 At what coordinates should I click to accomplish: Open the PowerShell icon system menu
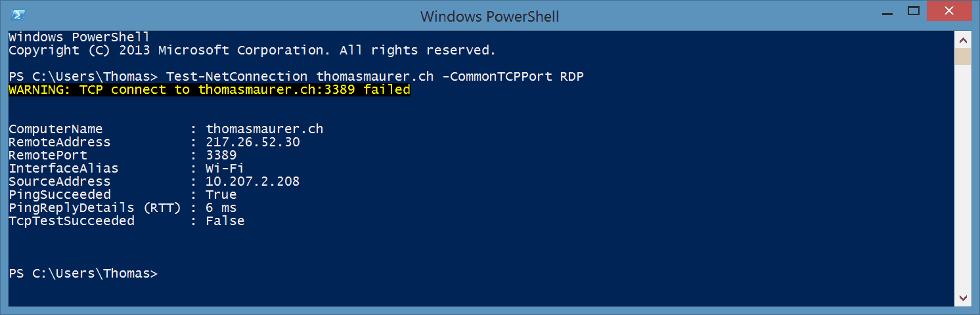(18, 14)
